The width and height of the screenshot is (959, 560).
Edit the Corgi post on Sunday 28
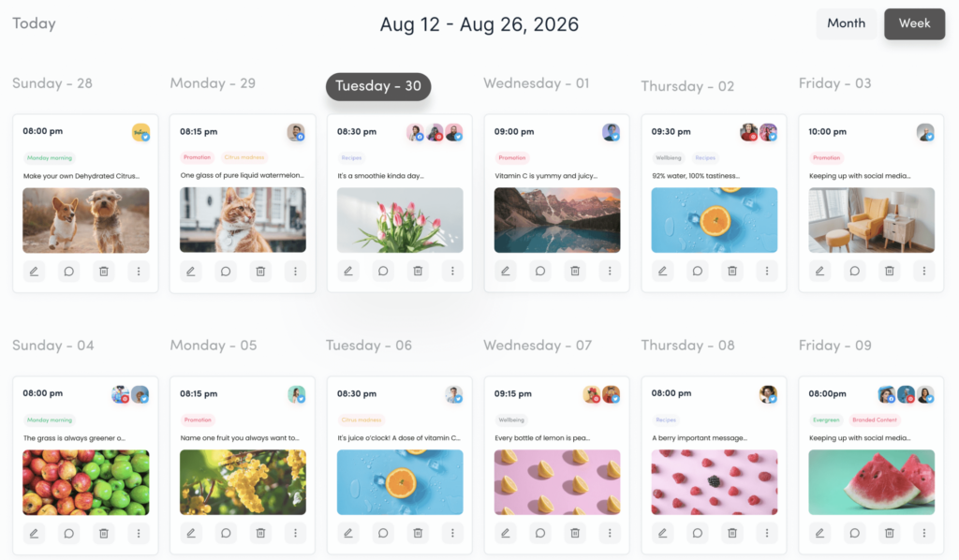(x=34, y=271)
